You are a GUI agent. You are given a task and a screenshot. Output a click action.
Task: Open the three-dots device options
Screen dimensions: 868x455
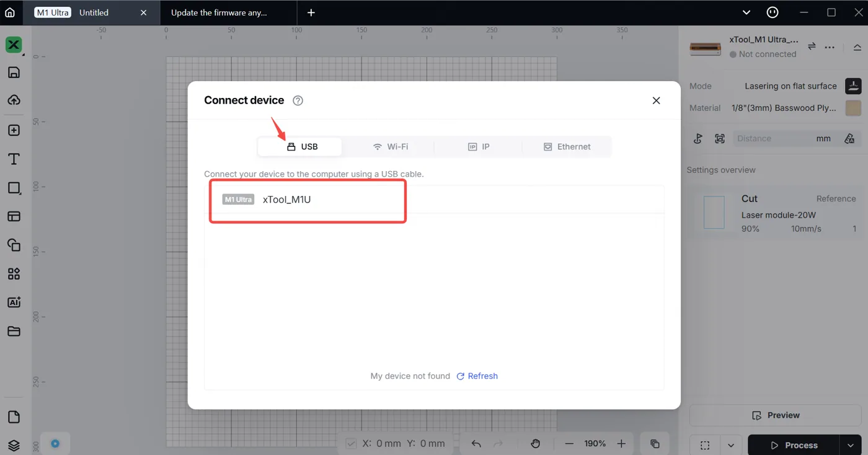[x=830, y=47]
